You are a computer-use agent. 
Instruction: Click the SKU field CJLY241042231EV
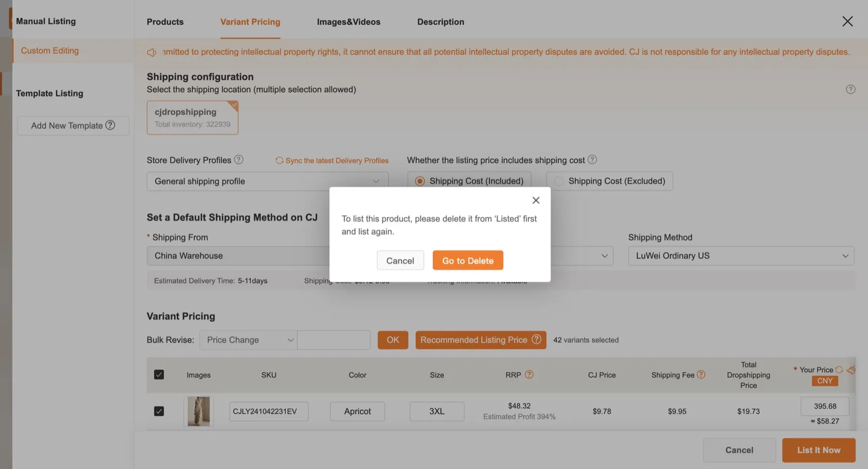(269, 411)
